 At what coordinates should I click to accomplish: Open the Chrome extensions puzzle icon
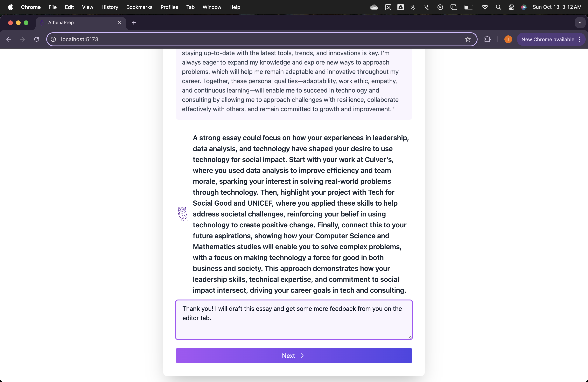[487, 39]
